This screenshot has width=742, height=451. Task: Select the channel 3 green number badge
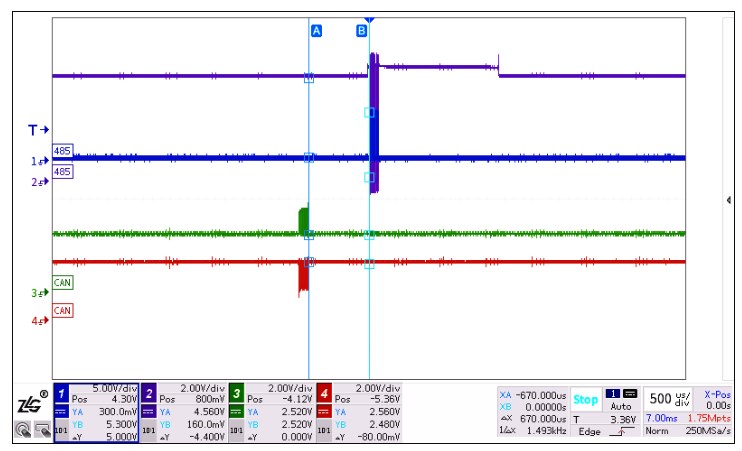pos(237,393)
